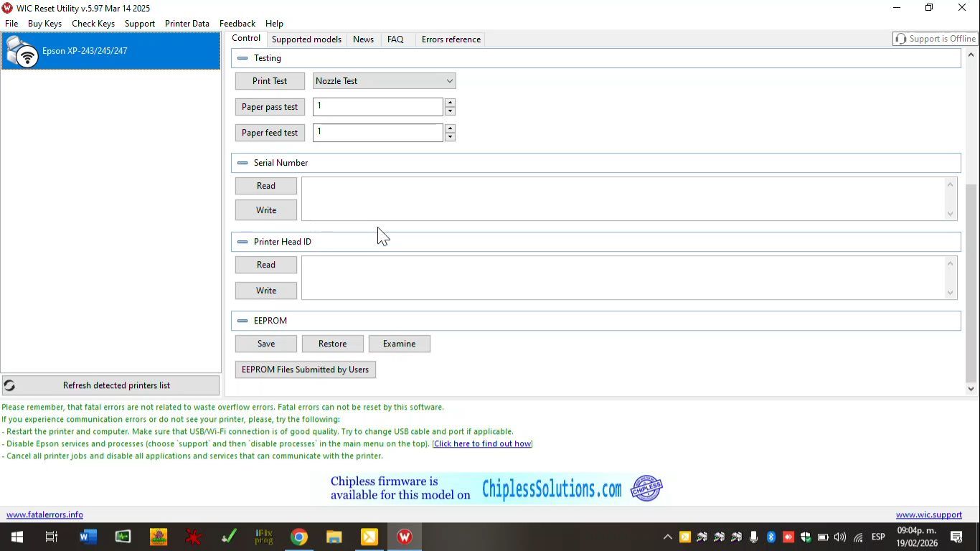Examine the EEPROM
This screenshot has width=980, height=551.
[400, 344]
